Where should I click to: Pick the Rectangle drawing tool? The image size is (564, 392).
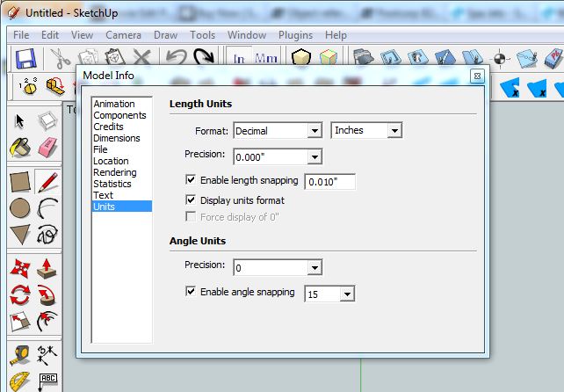[20, 182]
